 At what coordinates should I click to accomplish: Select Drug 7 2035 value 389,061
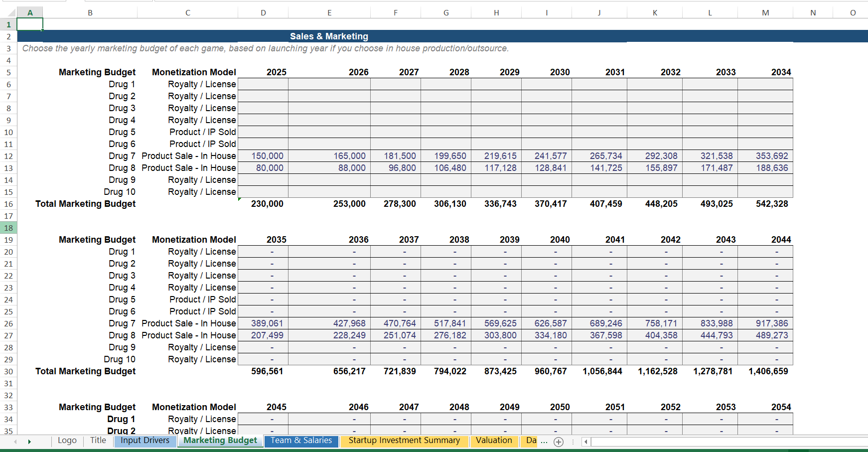[263, 323]
